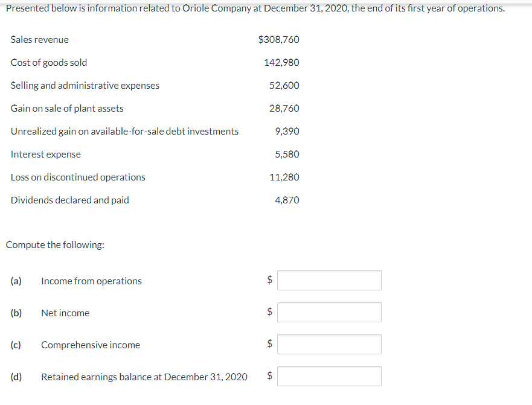Select the Cost of goods sold row

click(49, 62)
